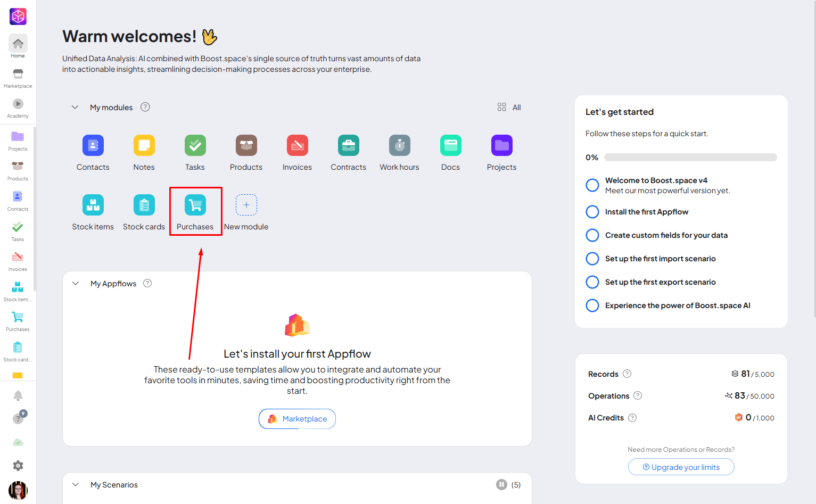The width and height of the screenshot is (816, 504).
Task: Open the Notes module
Action: pyautogui.click(x=144, y=145)
